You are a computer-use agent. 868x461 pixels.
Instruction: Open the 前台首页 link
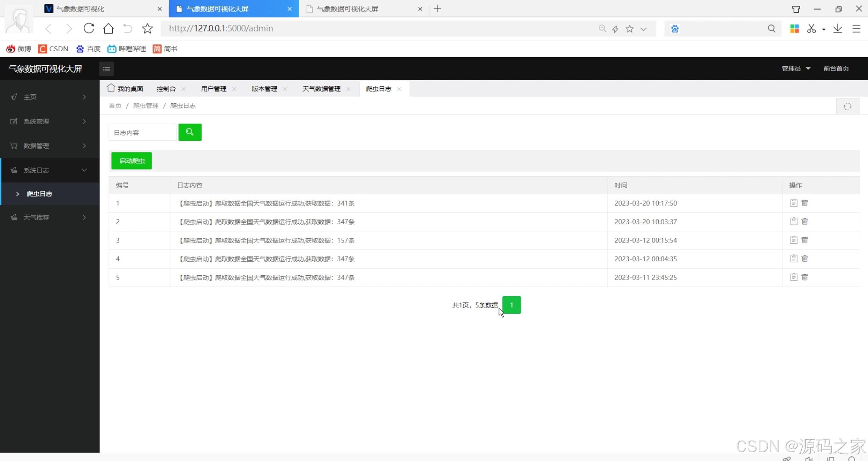836,68
